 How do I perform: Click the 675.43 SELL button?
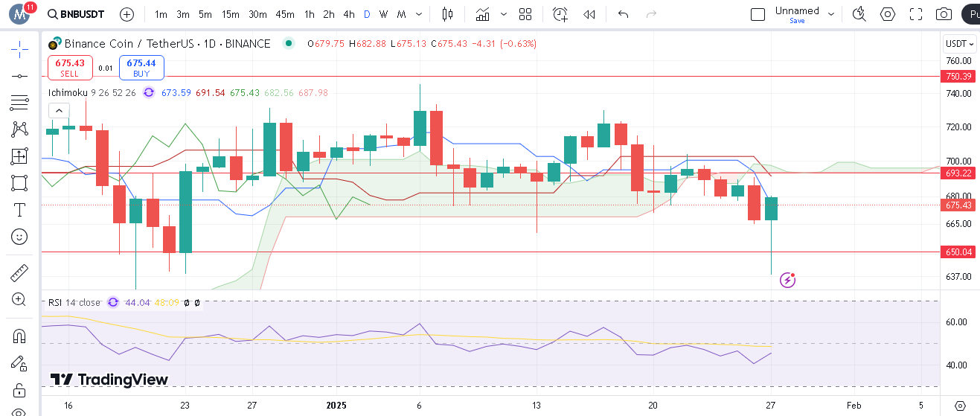70,68
